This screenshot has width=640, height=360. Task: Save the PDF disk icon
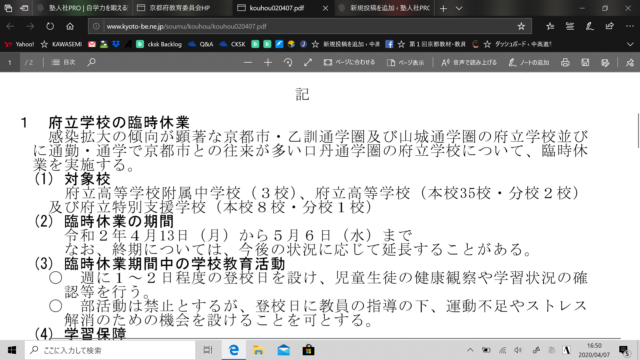pyautogui.click(x=585, y=62)
